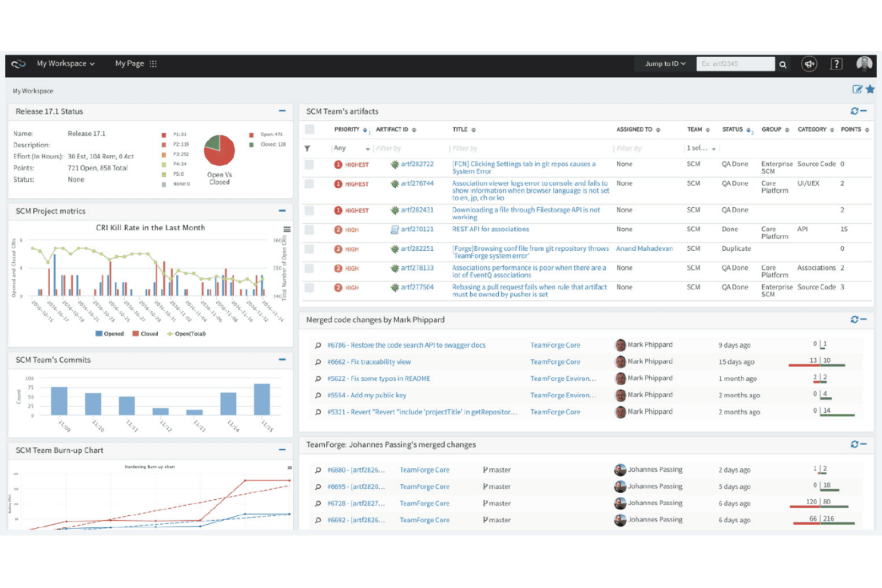Screen dimensions: 882x588
Task: Open the 'Fix traceability view' change link
Action: [369, 362]
